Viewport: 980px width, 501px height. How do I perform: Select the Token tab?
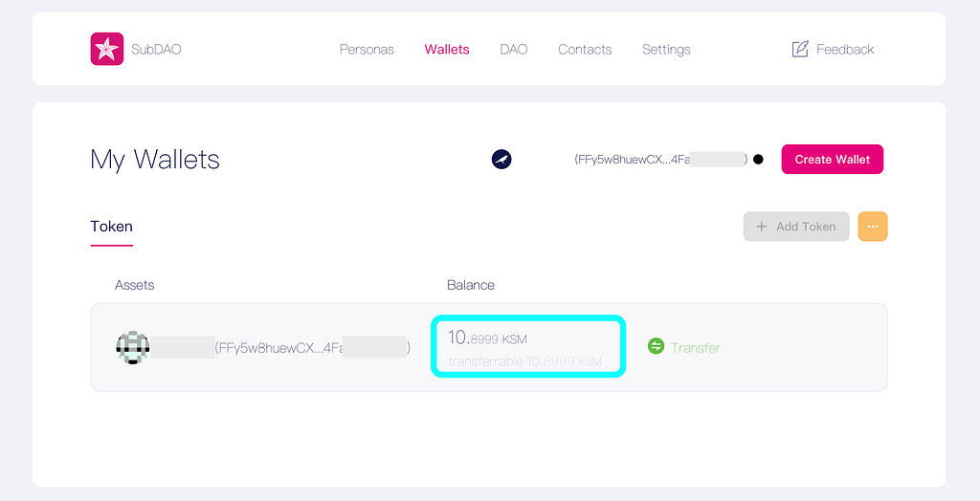tap(111, 227)
